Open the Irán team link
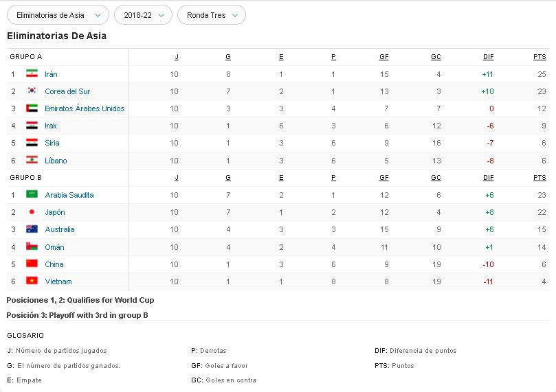Screen dimensions: 556x392 click(51, 74)
